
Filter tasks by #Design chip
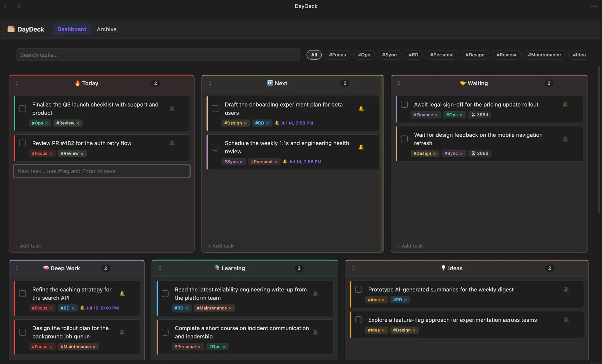[x=475, y=55]
